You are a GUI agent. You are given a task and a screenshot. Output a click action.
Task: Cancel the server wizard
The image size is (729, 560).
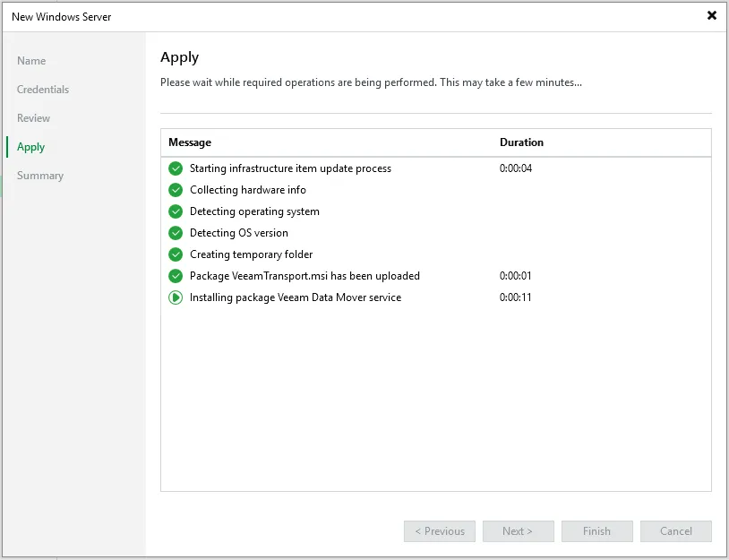[675, 531]
